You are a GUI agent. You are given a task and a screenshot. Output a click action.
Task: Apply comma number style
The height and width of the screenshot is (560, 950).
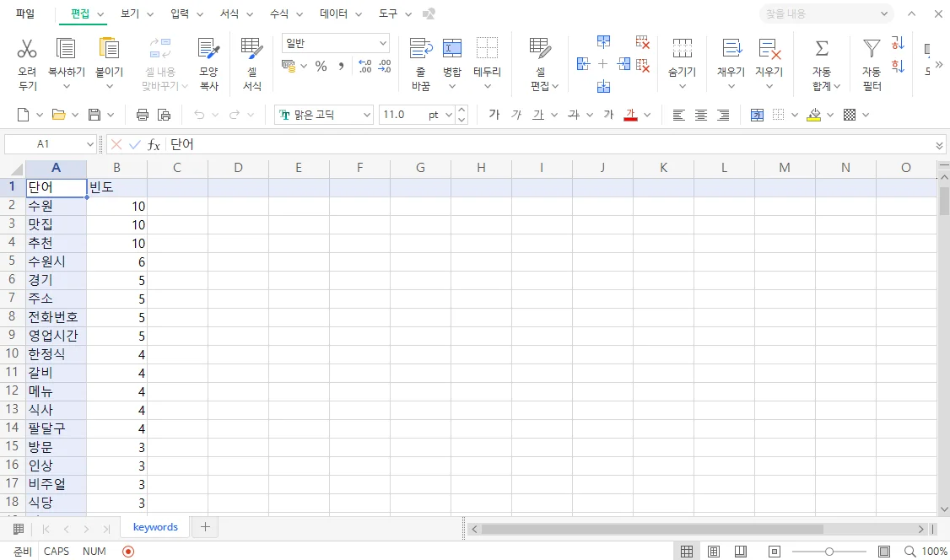pos(341,66)
